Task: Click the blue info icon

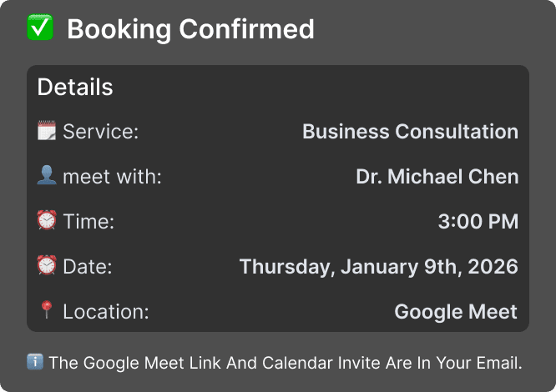Action: (35, 363)
